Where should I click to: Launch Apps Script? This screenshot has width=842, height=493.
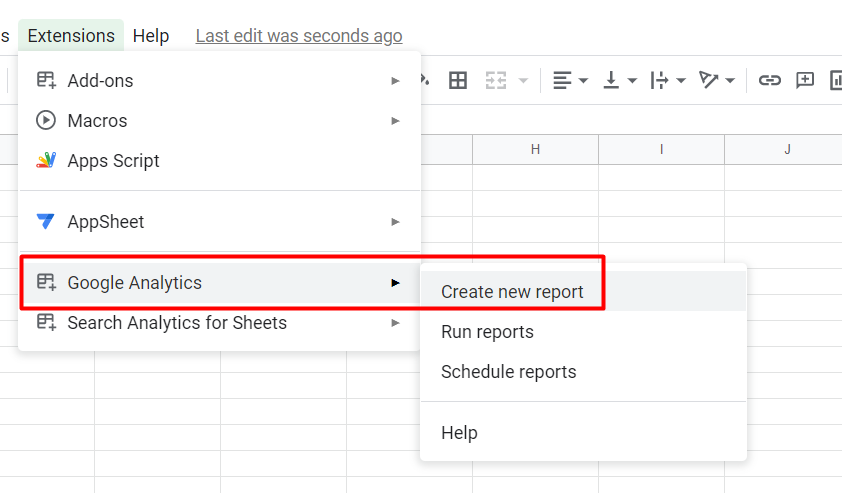(x=219, y=161)
